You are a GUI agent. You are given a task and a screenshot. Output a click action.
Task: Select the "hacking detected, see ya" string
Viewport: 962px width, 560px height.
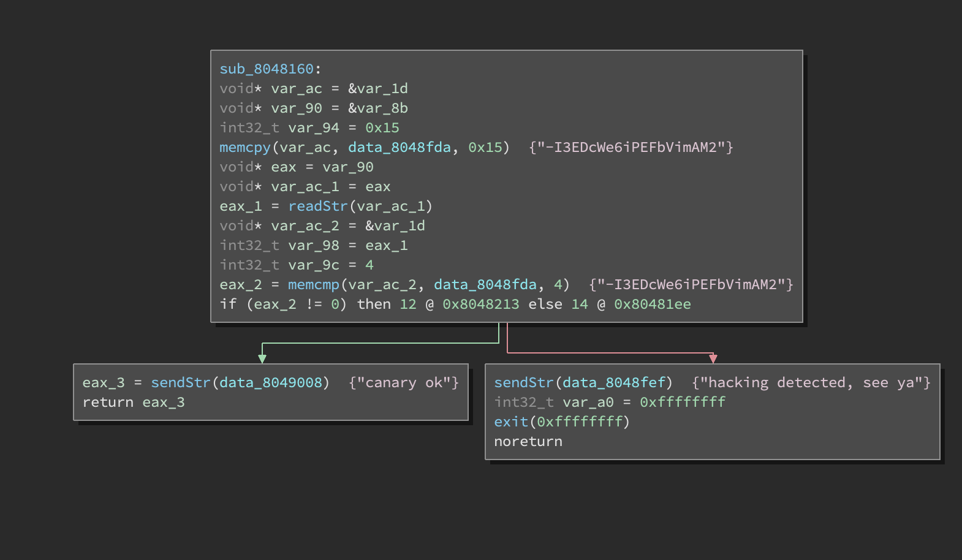(811, 383)
